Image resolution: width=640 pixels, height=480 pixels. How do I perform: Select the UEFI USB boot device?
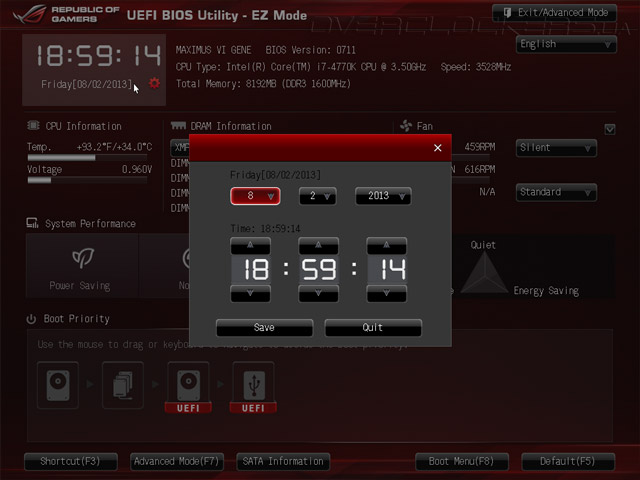[253, 387]
